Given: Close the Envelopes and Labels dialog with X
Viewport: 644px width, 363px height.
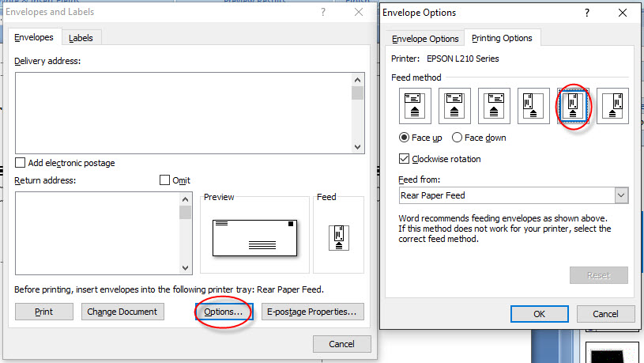Looking at the screenshot, I should pyautogui.click(x=359, y=13).
